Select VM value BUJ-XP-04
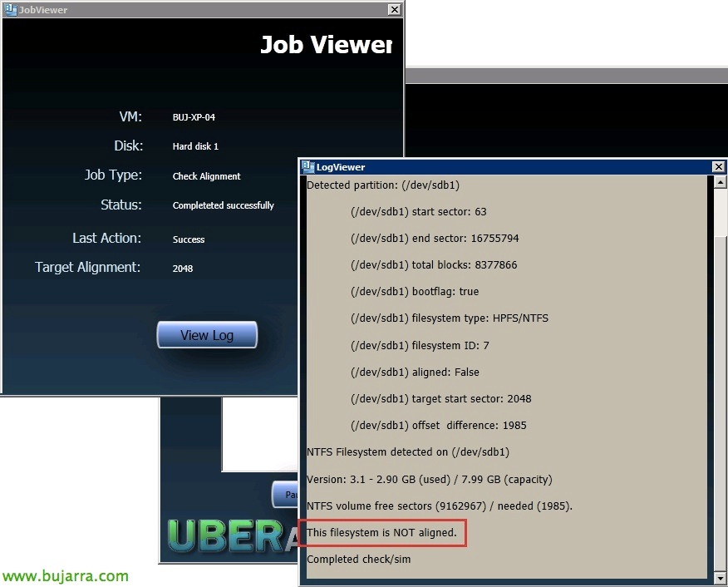728x587 pixels. click(194, 117)
